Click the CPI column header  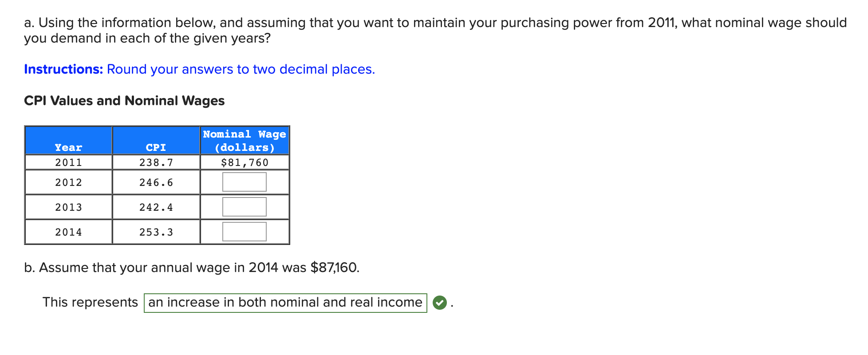click(x=156, y=147)
